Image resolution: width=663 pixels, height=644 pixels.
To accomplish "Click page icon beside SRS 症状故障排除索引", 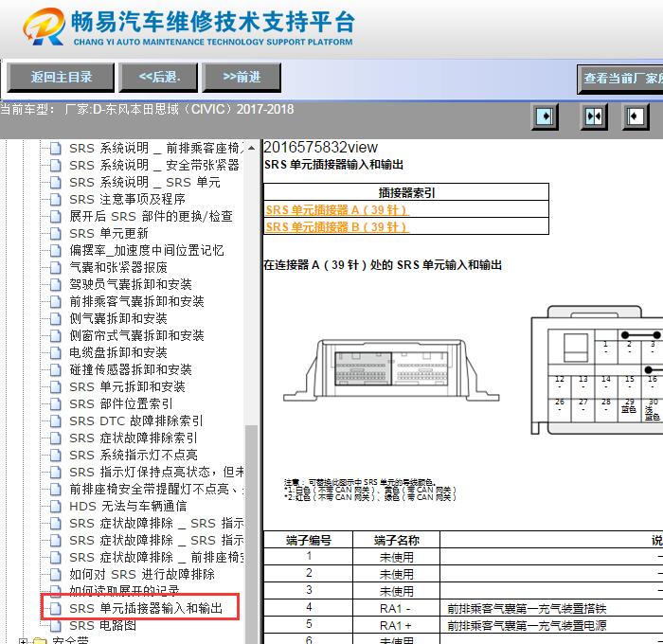I will pos(55,438).
